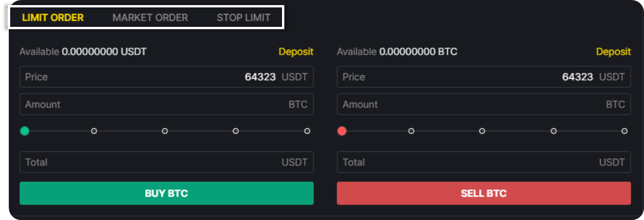The image size is (644, 220).
Task: Click the buy-side Total USDT field
Action: click(166, 162)
